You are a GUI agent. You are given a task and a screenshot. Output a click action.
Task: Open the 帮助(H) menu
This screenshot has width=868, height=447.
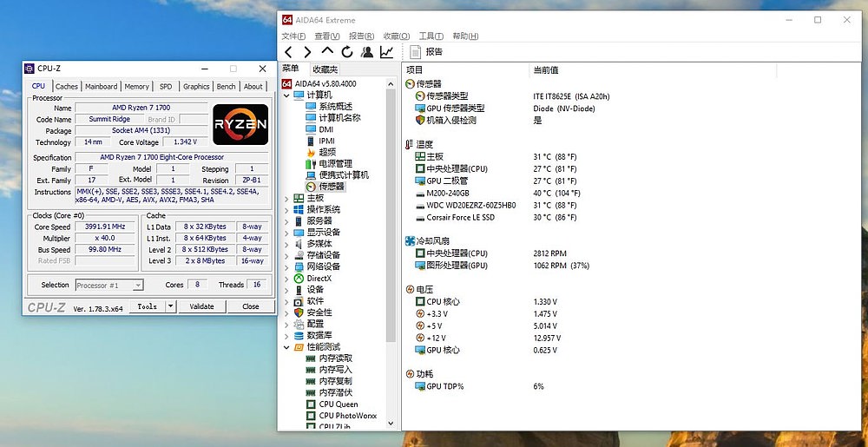(x=465, y=36)
